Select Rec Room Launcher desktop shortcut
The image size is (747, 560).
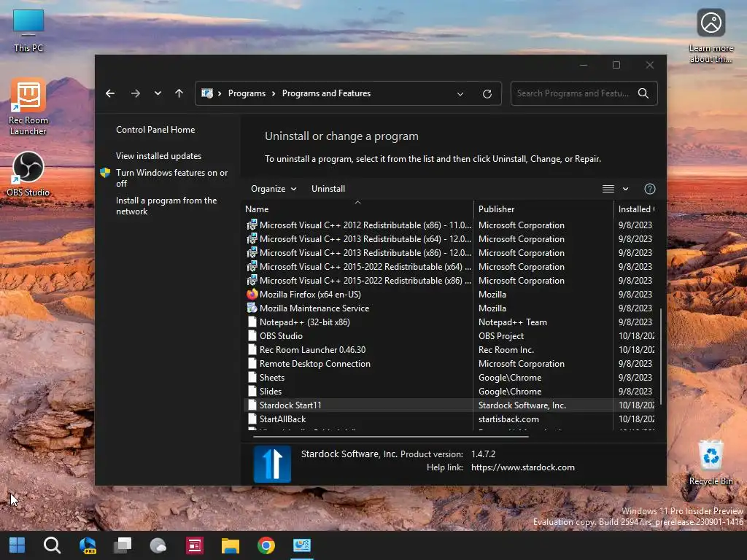pos(28,107)
